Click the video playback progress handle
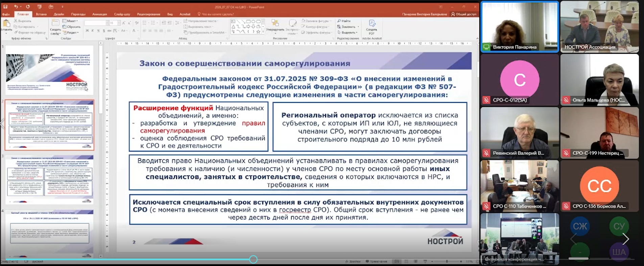The height and width of the screenshot is (266, 644). 253,259
